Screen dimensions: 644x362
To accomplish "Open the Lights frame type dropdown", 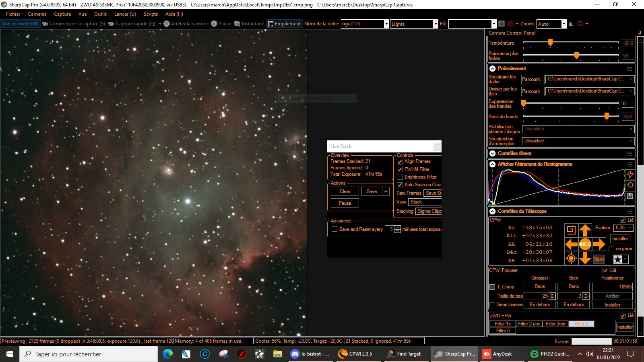I will [436, 24].
